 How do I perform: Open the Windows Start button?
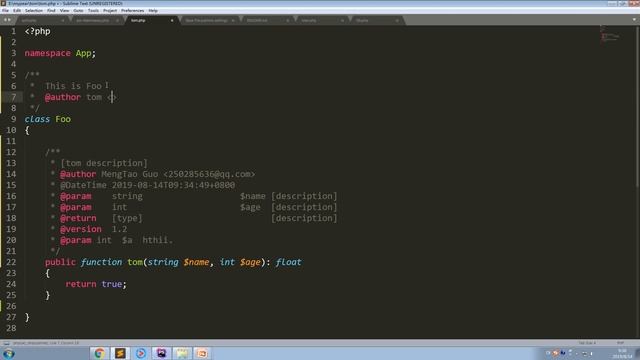(x=9, y=353)
